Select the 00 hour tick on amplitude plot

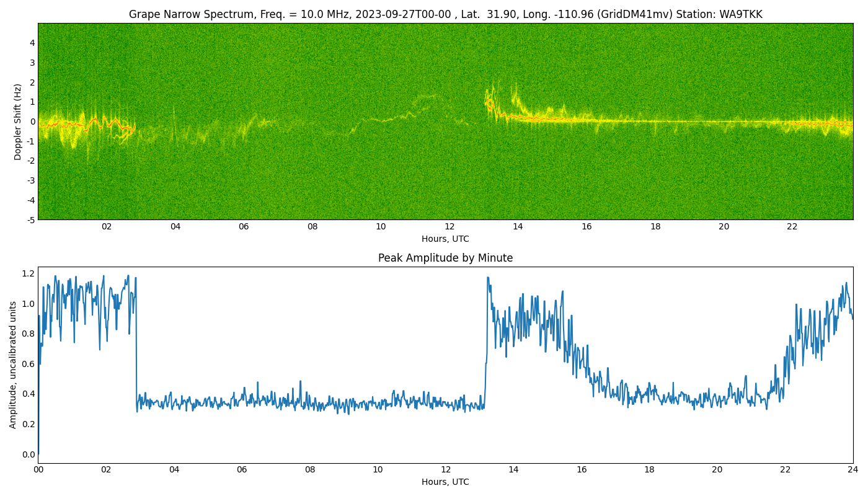click(x=38, y=469)
